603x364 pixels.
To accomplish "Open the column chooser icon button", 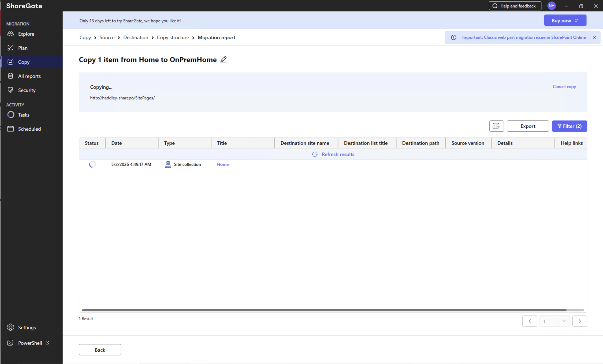I will 496,126.
